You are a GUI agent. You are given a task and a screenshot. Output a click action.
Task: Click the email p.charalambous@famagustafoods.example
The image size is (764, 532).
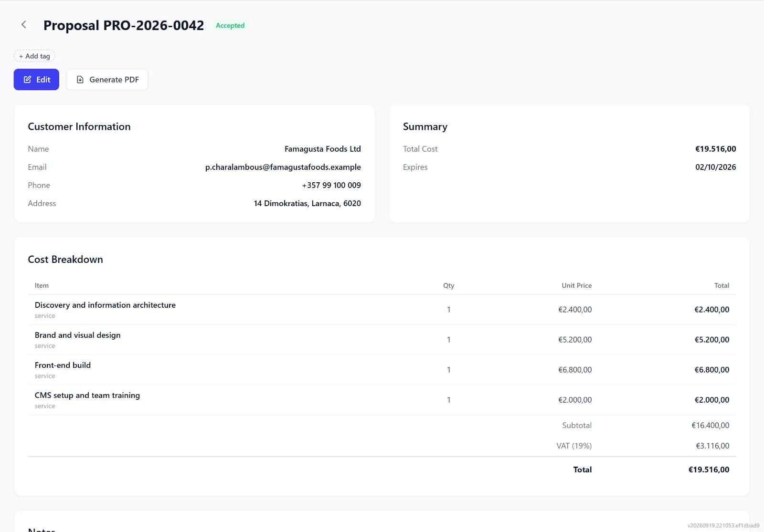point(283,167)
